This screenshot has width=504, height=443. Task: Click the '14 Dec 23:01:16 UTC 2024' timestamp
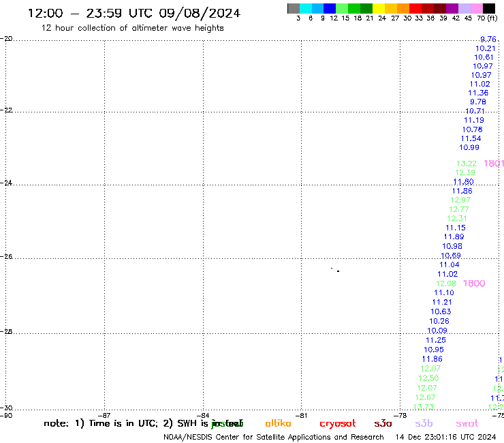coord(445,438)
